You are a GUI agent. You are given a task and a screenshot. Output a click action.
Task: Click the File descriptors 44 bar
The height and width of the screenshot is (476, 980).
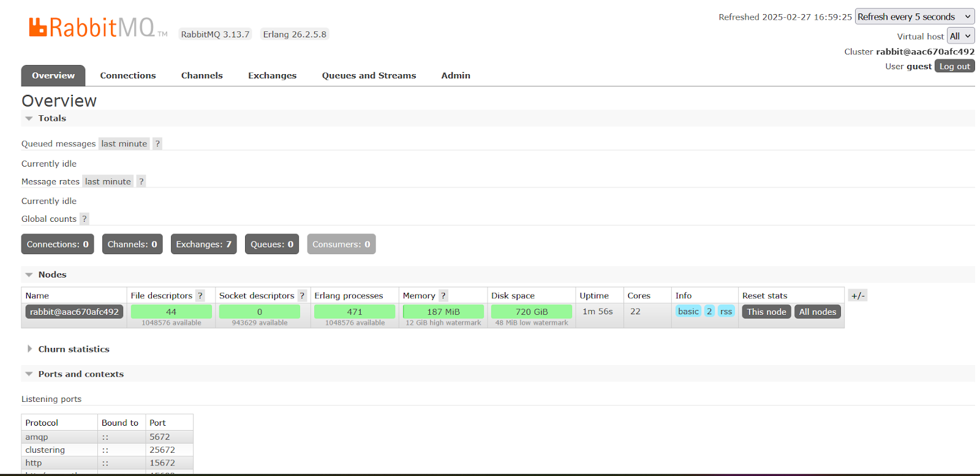(171, 311)
